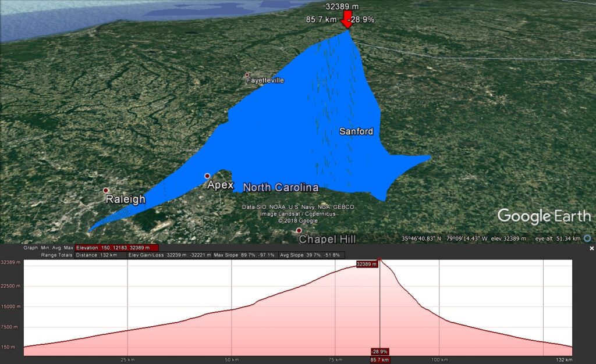Select the Distance 132 km range total
Image resolution: width=596 pixels, height=364 pixels.
[x=100, y=255]
